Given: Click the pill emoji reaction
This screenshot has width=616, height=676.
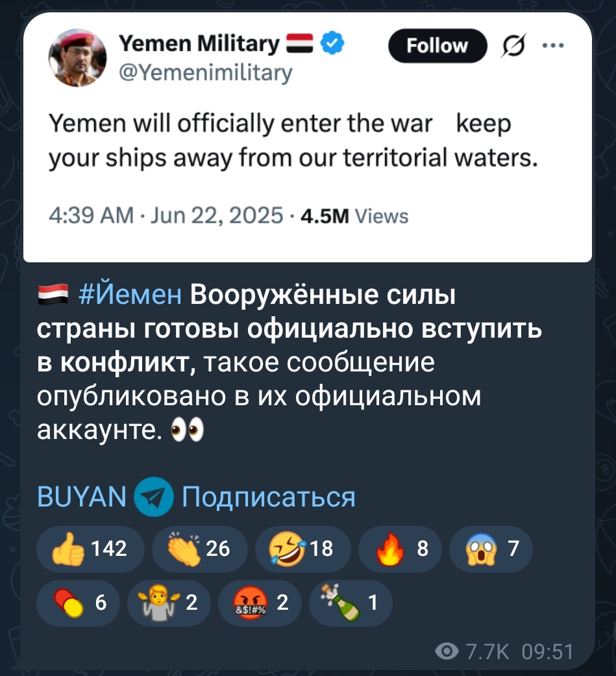Looking at the screenshot, I should tap(79, 603).
